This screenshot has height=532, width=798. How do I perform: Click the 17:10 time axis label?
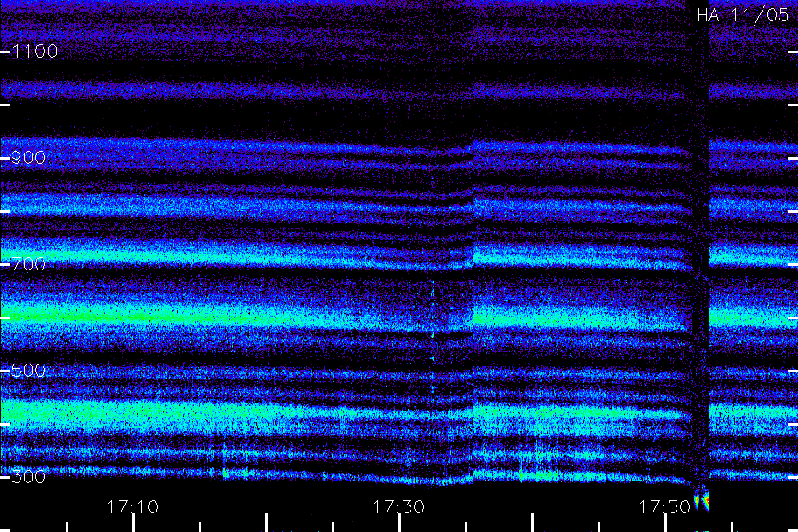[x=133, y=507]
